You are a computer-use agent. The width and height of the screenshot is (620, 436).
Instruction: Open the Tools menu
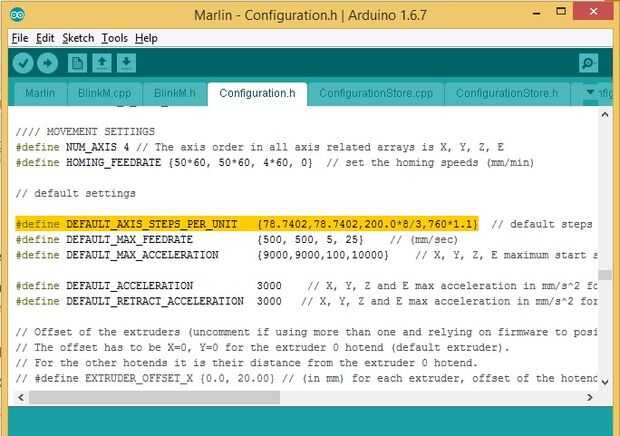tap(115, 38)
